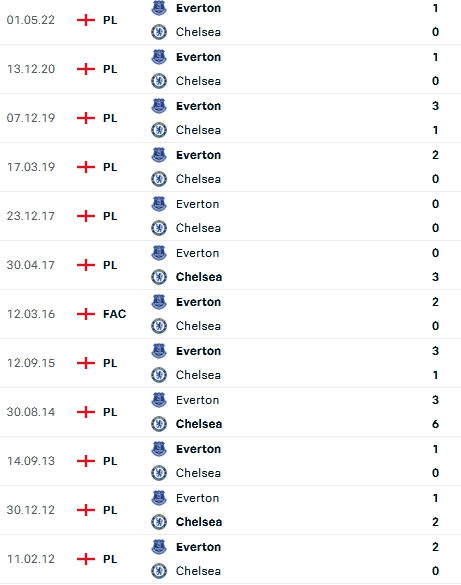The image size is (461, 585).
Task: Click England flag icon beside 13.12.20
Action: 86,69
